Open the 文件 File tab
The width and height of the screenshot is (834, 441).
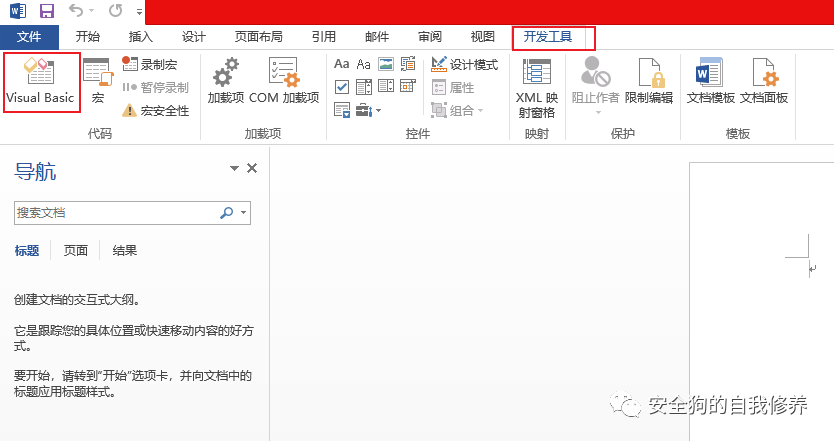tap(29, 37)
